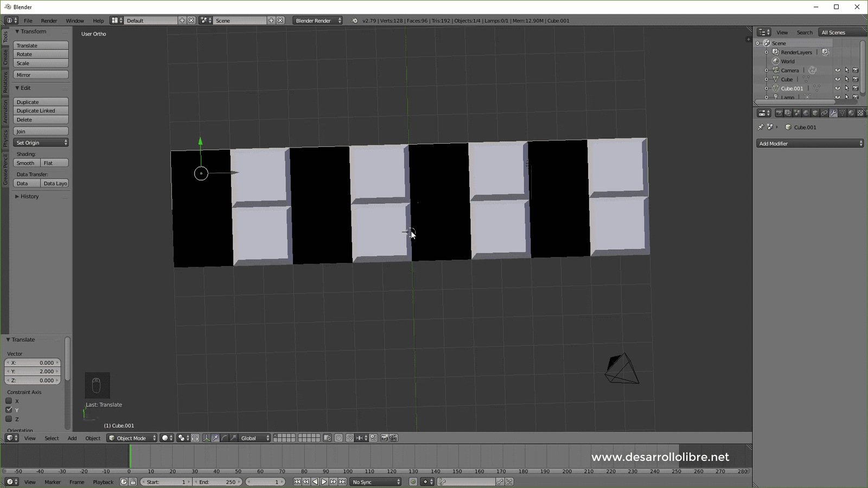
Task: Click the translate manipulator arrow icon
Action: (215, 438)
